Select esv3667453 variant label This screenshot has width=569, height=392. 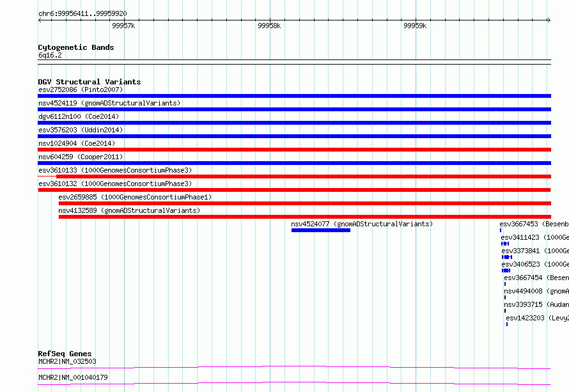pos(534,224)
